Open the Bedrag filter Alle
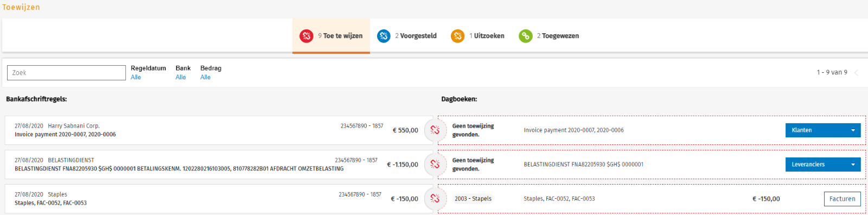This screenshot has width=868, height=215. point(205,77)
